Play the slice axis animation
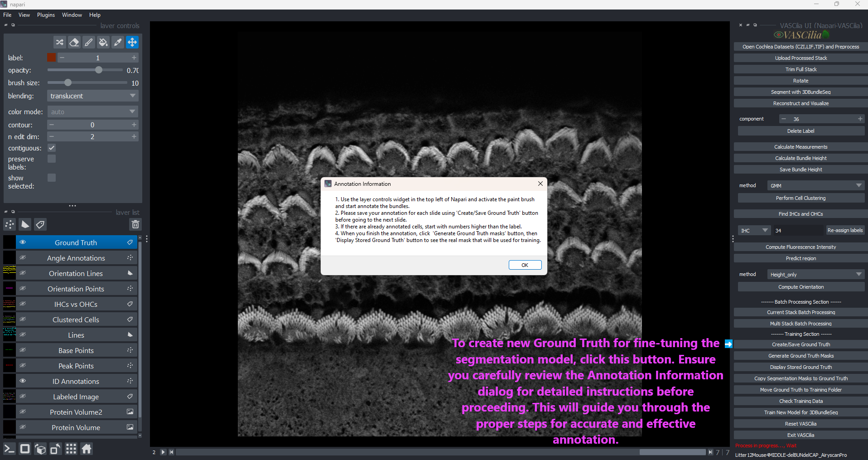Screen dimensions: 868x460 (x=163, y=452)
